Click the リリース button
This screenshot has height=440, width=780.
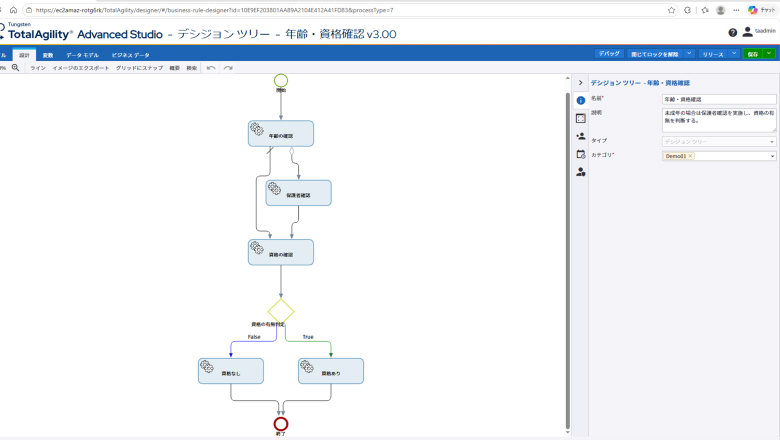[x=713, y=54]
